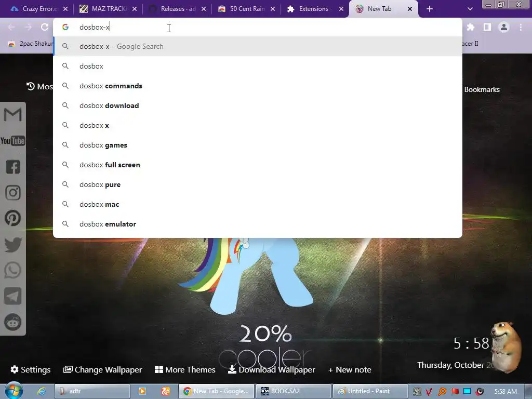Select the plain 'dosbox' suggestion

click(x=258, y=66)
